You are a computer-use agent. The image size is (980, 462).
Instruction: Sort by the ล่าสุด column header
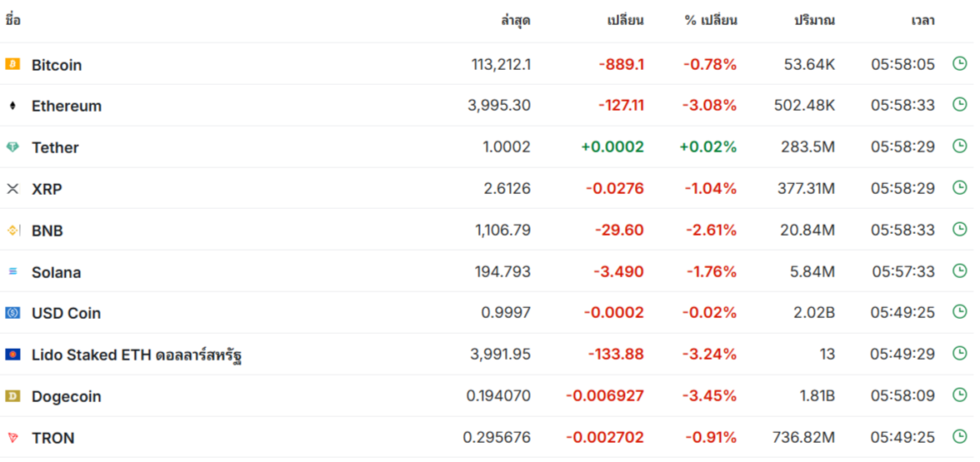[x=516, y=21]
